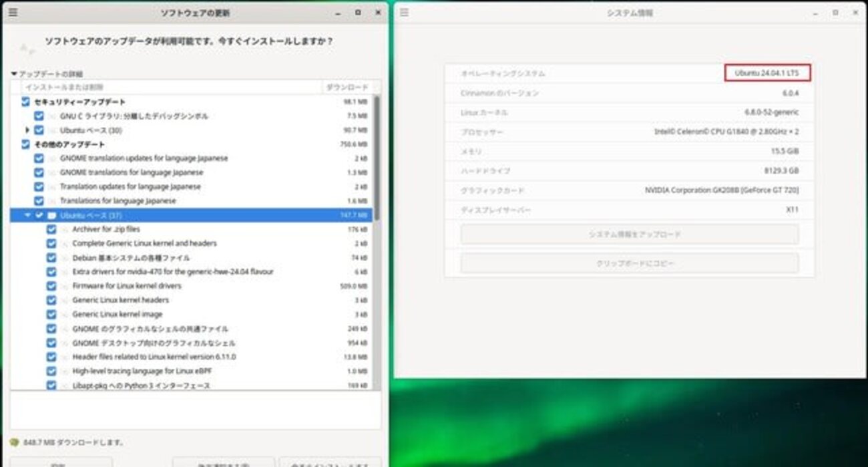Click the download size icon beside 848.7 MB
The image size is (868, 467).
14,442
